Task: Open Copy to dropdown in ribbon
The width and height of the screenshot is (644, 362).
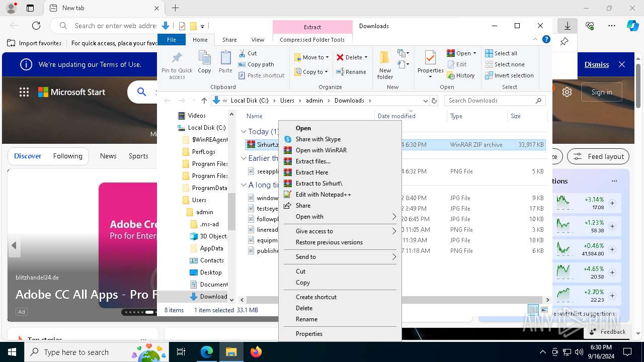Action: pyautogui.click(x=311, y=72)
